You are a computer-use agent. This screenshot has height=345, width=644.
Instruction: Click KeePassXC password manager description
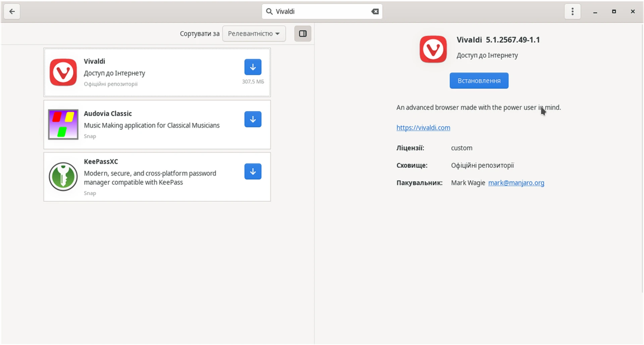click(x=150, y=178)
